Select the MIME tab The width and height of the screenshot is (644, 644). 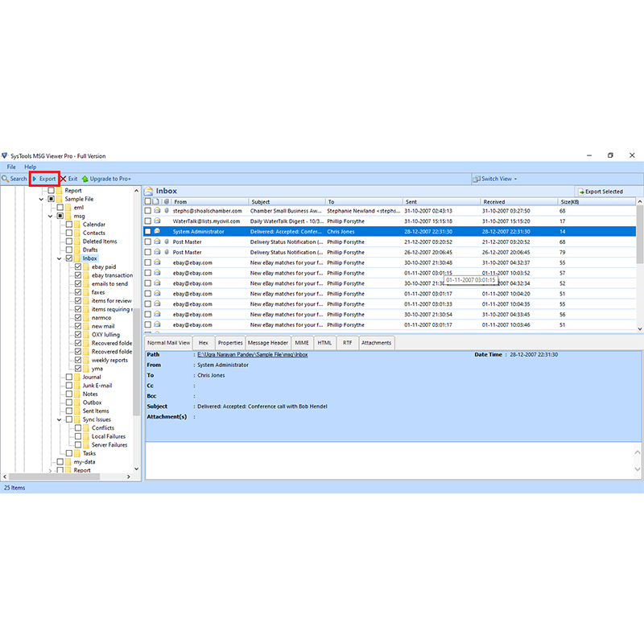(301, 343)
